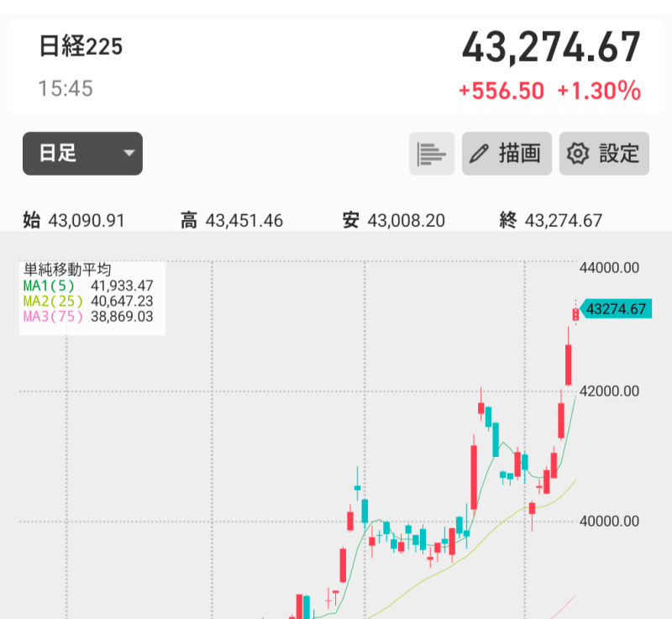The height and width of the screenshot is (619, 672).
Task: Click the horizontal bars icon button
Action: coord(432,154)
